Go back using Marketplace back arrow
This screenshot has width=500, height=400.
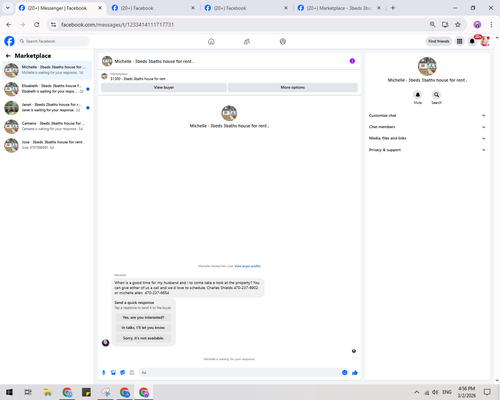[8, 56]
